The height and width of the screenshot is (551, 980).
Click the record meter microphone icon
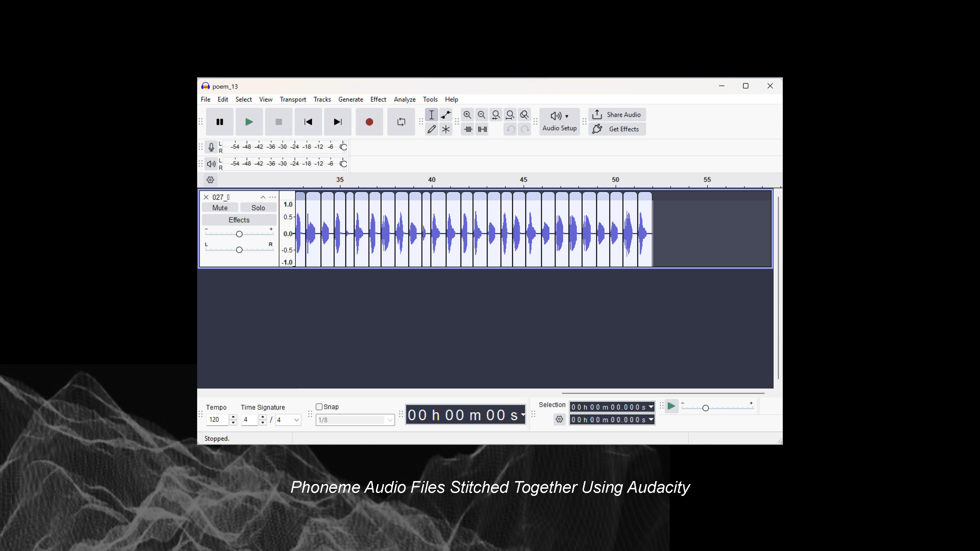coord(211,147)
